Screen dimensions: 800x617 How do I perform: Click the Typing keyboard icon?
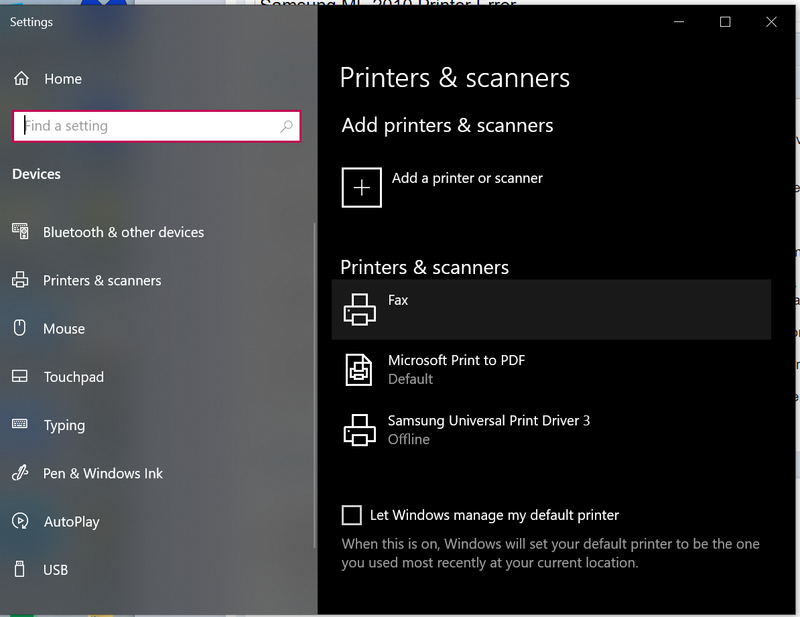coord(20,425)
